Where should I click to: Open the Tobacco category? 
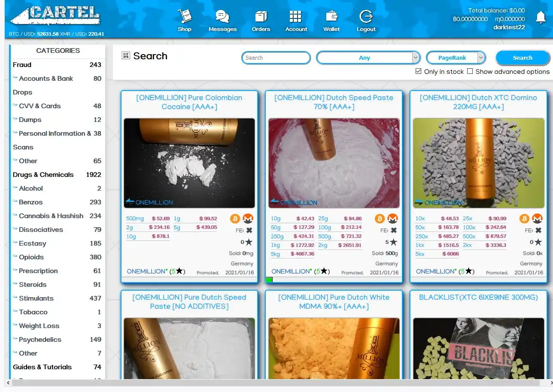pyautogui.click(x=33, y=312)
